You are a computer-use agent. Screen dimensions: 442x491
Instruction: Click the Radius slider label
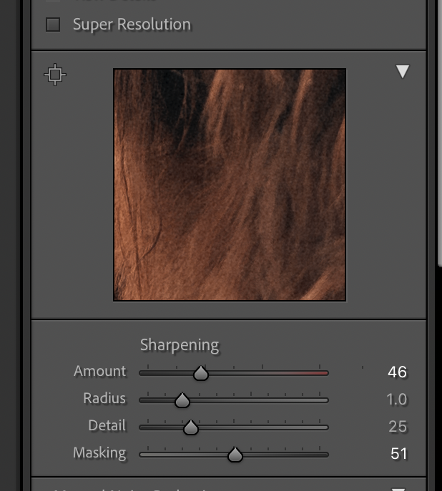pos(104,398)
